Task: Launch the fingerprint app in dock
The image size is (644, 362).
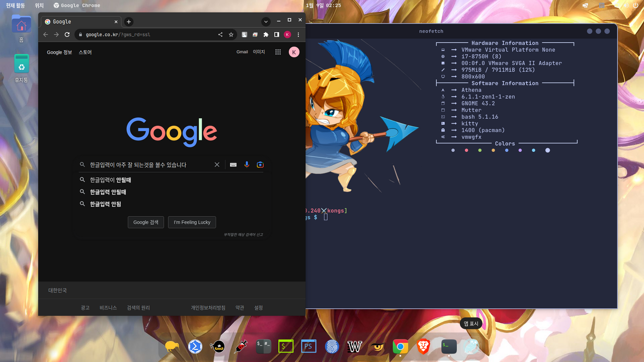Action: click(x=332, y=346)
